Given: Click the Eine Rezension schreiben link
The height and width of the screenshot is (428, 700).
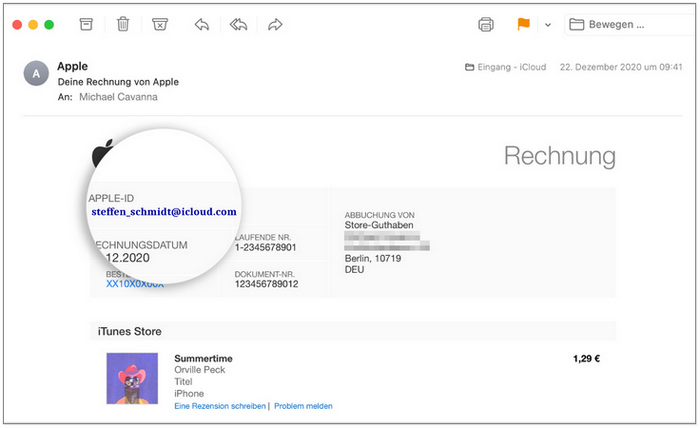Looking at the screenshot, I should pos(220,406).
